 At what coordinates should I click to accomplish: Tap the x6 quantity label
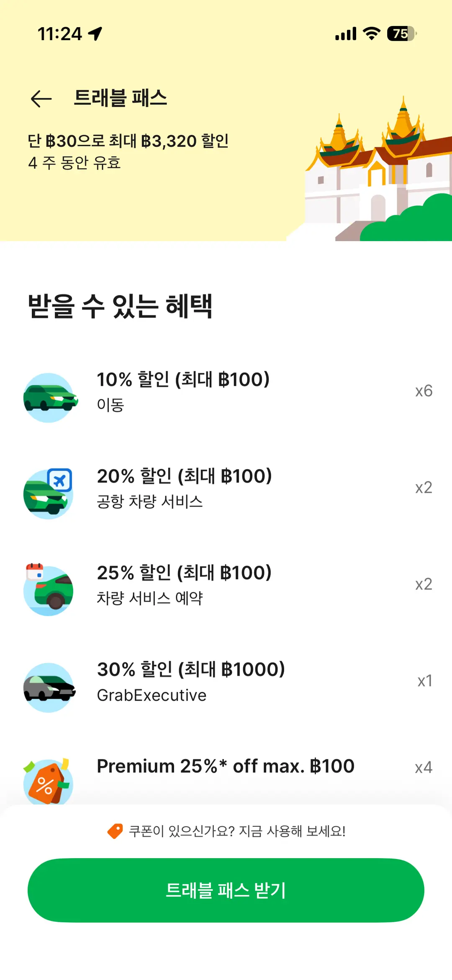tap(424, 391)
